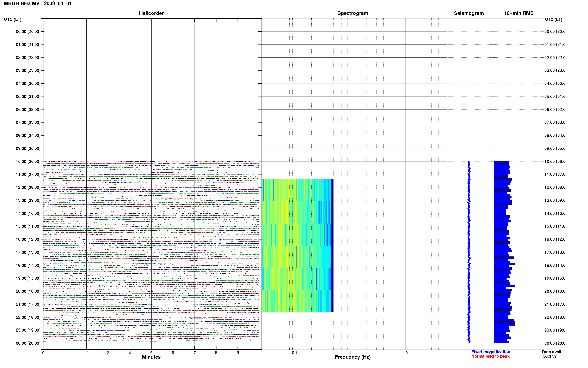Select the '01:00 (21:00)' label on the left axis
This screenshot has width=588, height=368.
28,44
